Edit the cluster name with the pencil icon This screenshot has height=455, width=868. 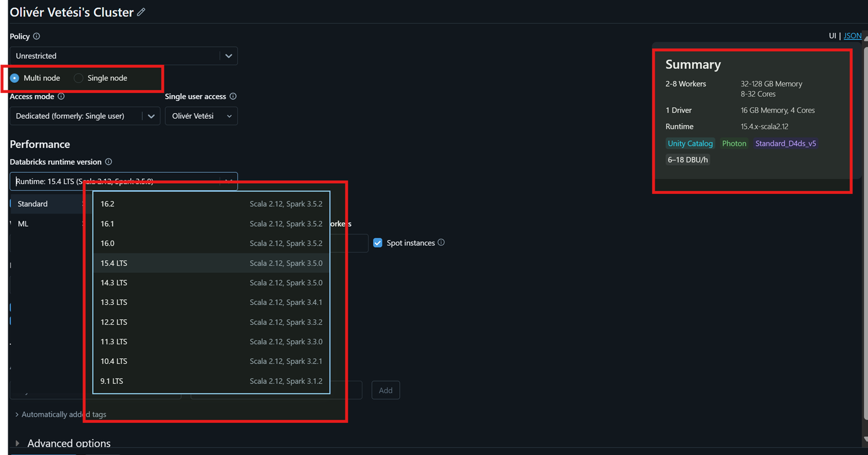coord(142,12)
